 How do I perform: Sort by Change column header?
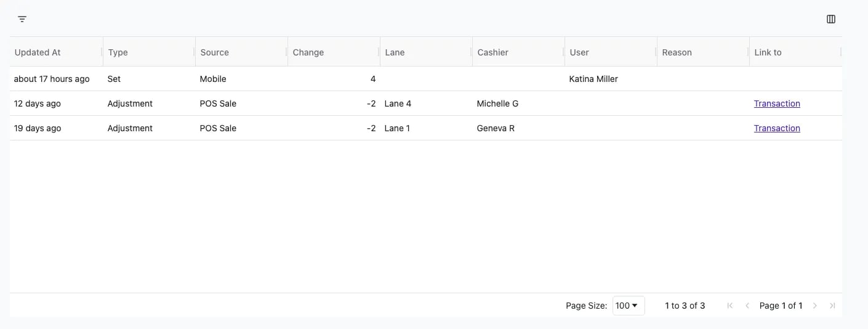[x=308, y=52]
